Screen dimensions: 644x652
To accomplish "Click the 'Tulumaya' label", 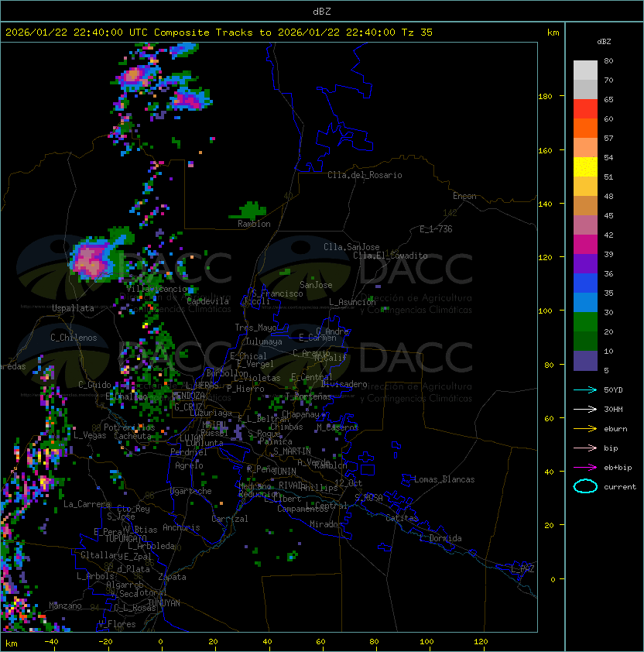I will 264,341.
